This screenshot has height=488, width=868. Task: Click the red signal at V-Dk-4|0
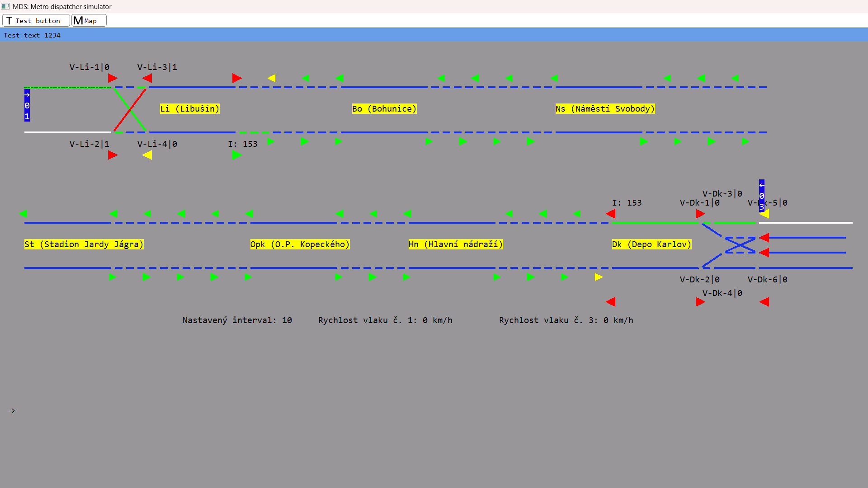tap(700, 302)
